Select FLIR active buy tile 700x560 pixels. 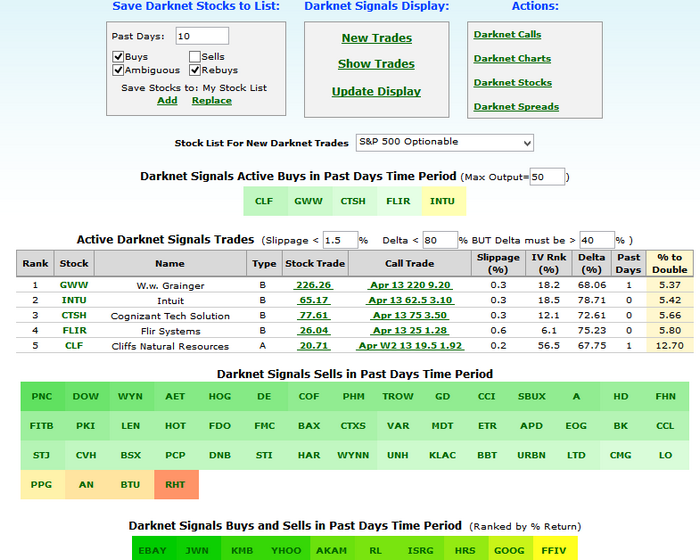click(x=399, y=201)
